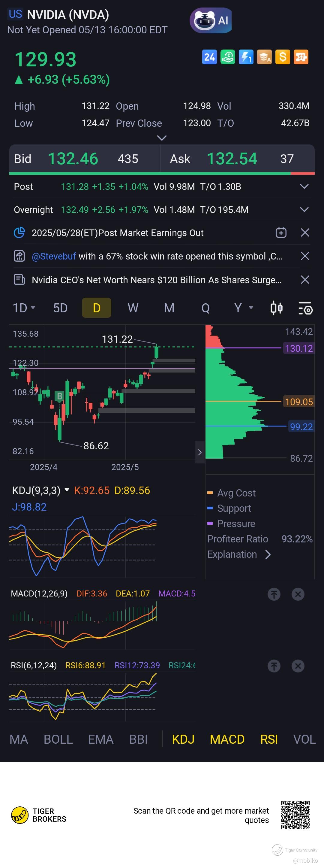The width and height of the screenshot is (324, 868).
Task: Tap the MACD(12,26,9) label
Action: tap(39, 593)
